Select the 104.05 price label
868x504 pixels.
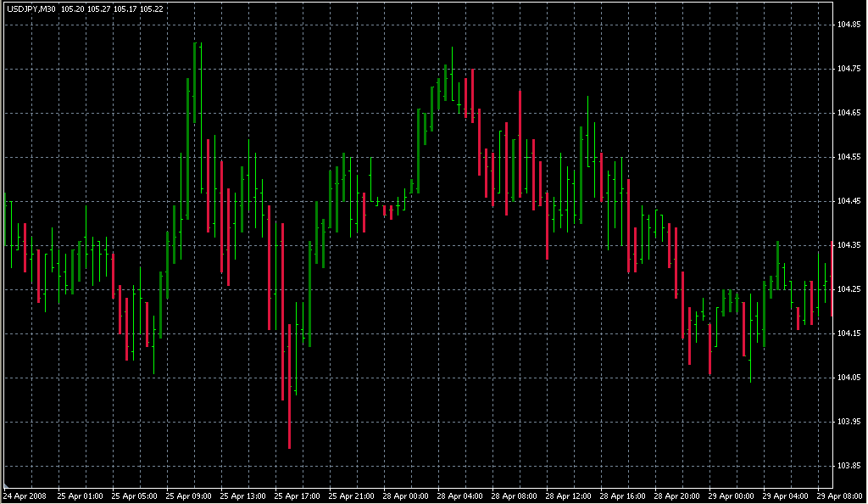point(849,378)
